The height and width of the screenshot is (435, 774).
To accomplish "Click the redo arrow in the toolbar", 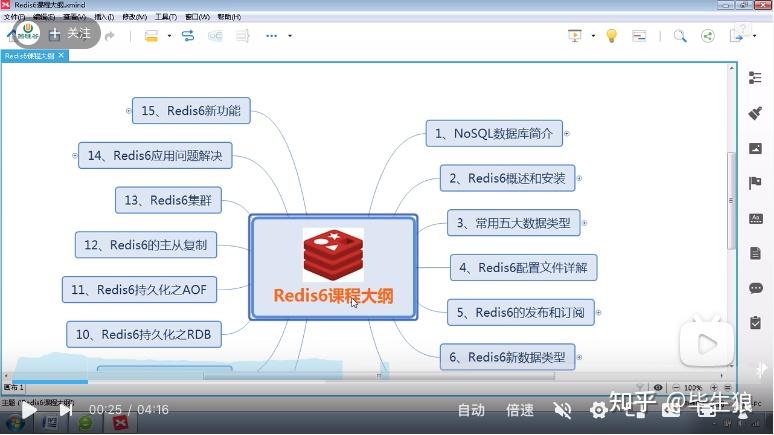I will click(110, 36).
